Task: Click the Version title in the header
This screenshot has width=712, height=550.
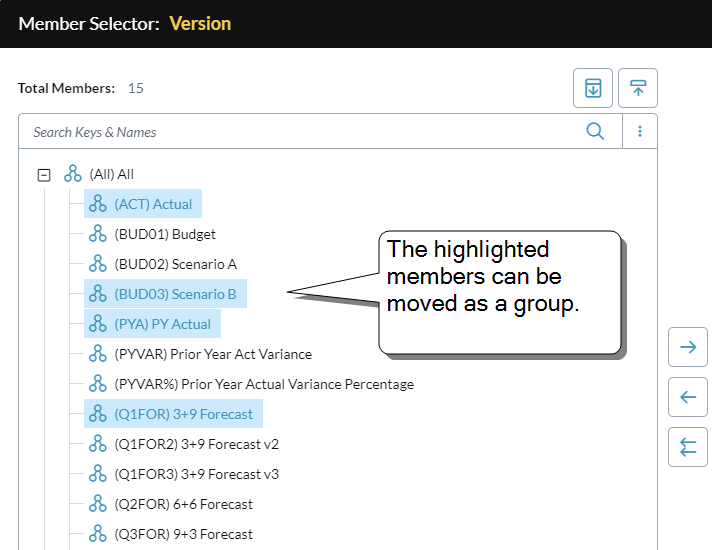Action: click(x=200, y=24)
